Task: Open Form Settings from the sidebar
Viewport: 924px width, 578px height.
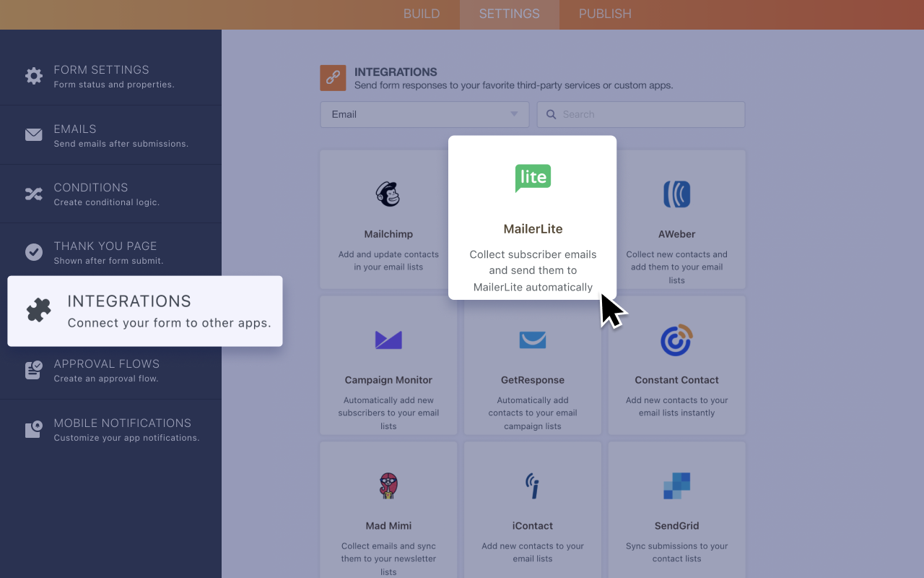Action: point(101,75)
